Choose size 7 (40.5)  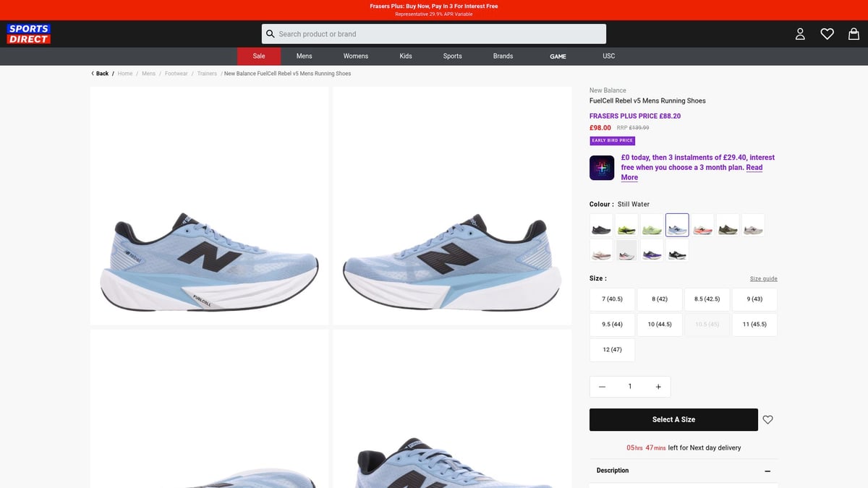612,299
